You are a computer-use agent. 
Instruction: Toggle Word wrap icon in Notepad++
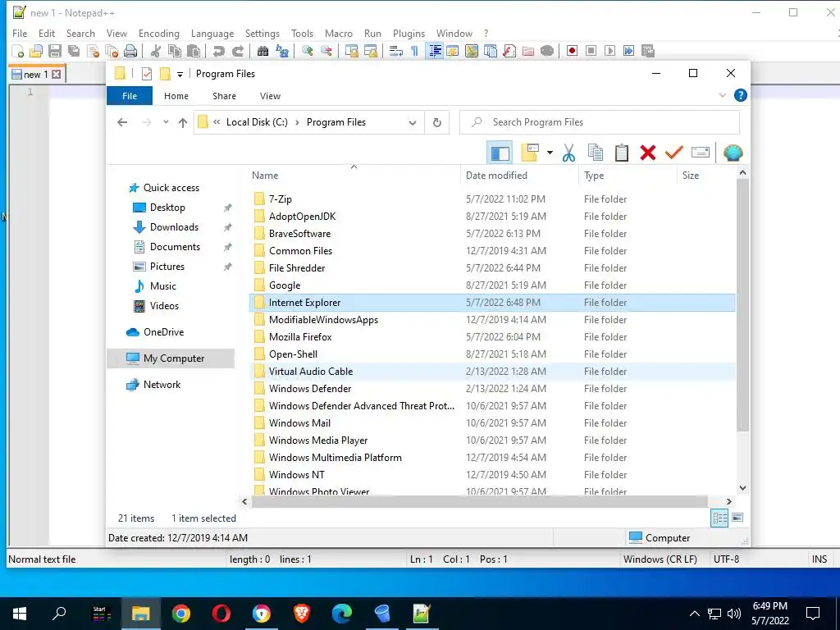pos(396,51)
